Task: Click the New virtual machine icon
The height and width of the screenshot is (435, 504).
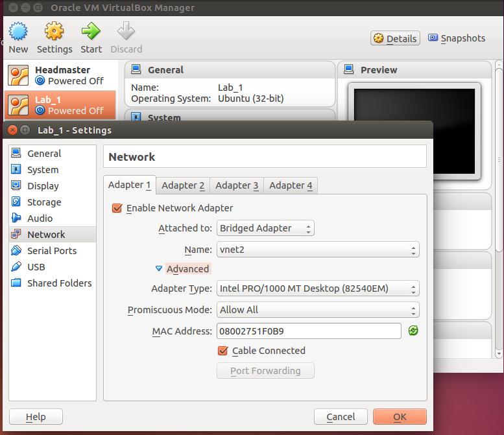Action: click(18, 31)
